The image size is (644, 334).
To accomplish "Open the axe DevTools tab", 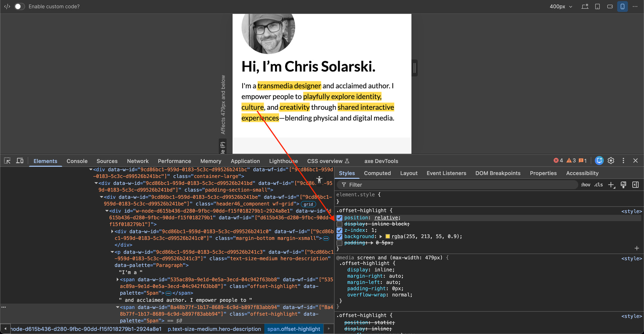I will tap(381, 161).
